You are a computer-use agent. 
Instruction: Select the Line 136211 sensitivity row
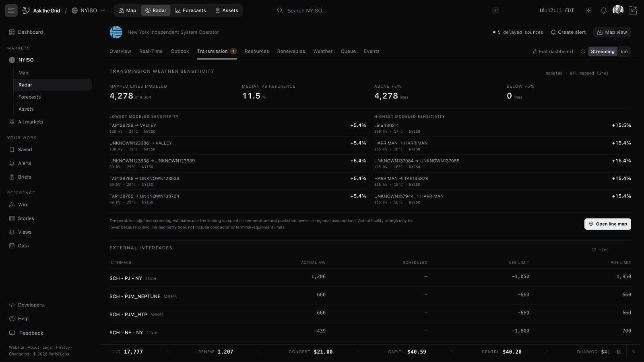click(503, 128)
